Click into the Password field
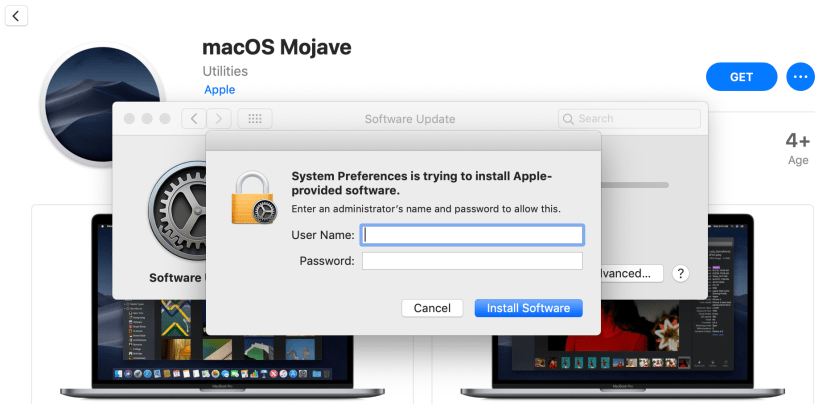839x404 pixels. 472,261
